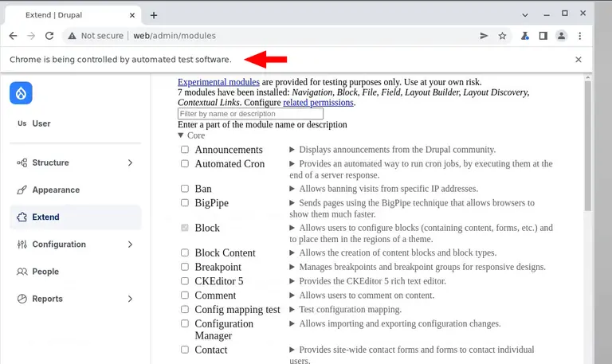This screenshot has width=612, height=364.
Task: Expand the Configuration submenu chevron
Action: click(x=131, y=245)
